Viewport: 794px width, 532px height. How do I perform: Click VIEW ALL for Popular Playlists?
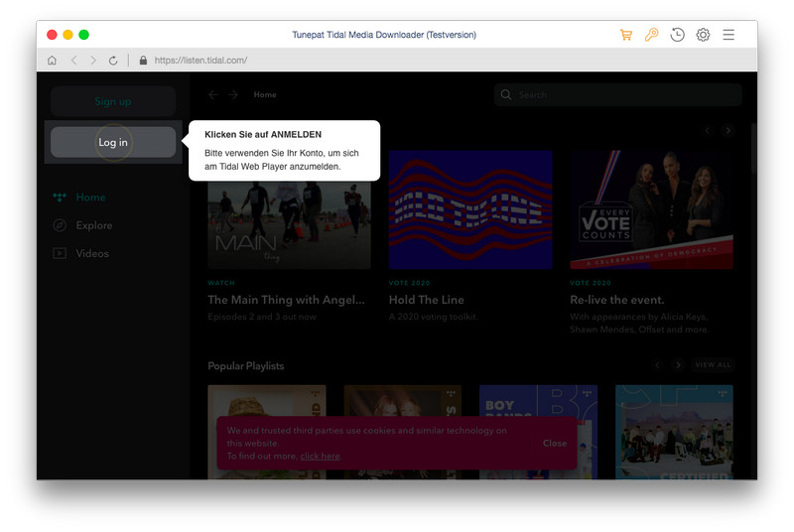pyautogui.click(x=713, y=365)
